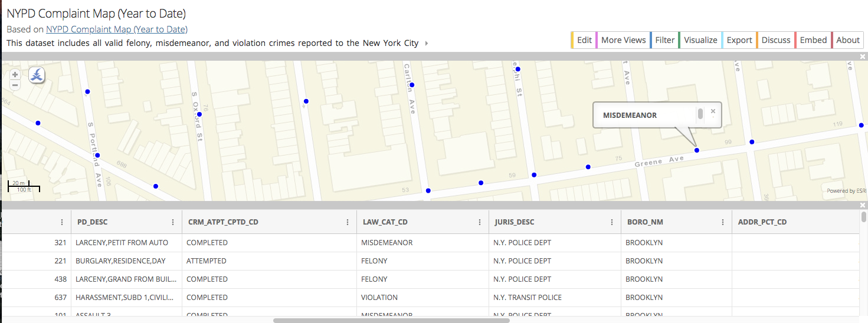868x323 pixels.
Task: Close the map pane
Action: coord(863,57)
